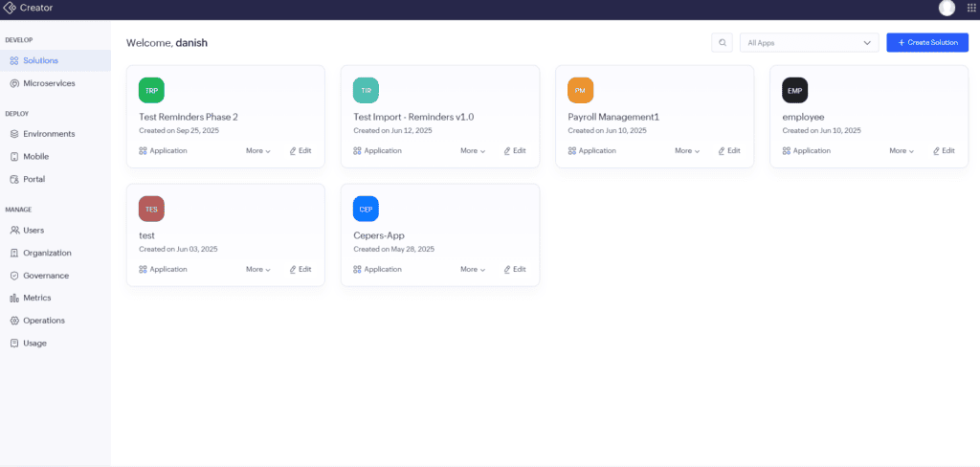Viewport: 980px width, 467px height.
Task: Open the apps grid icon in header
Action: tap(971, 8)
